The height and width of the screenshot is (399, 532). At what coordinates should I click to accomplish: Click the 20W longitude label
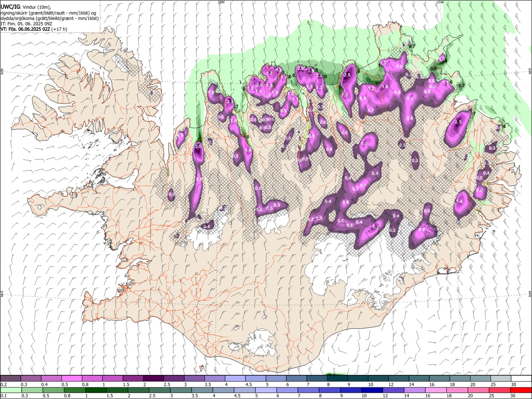point(221,2)
